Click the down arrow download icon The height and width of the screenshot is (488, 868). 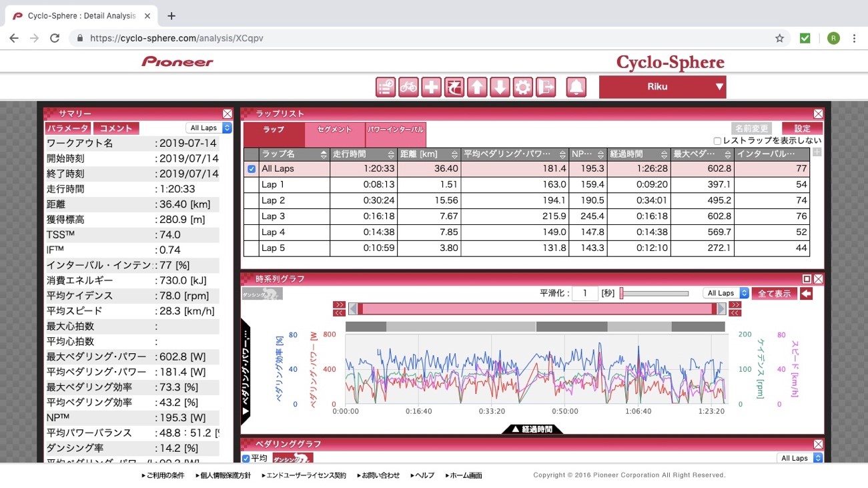point(500,87)
